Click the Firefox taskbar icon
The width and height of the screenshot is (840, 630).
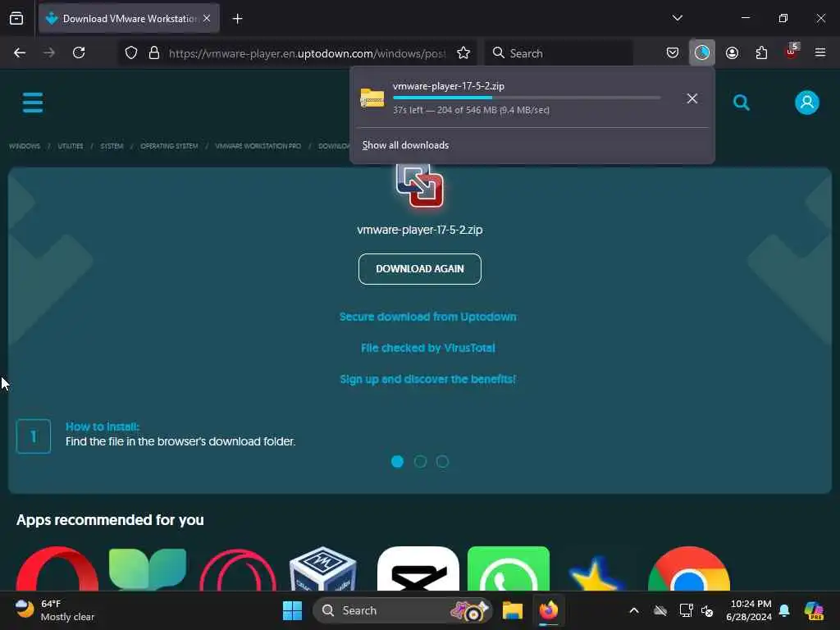coord(549,610)
